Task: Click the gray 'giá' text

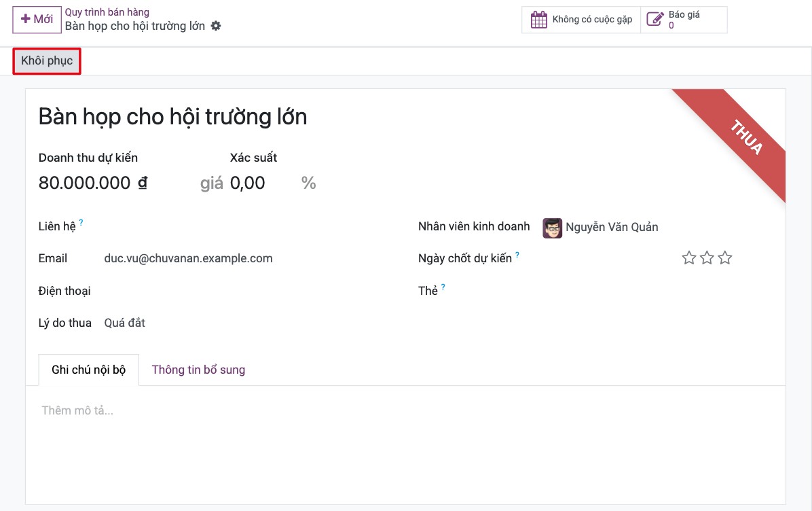Action: (212, 183)
